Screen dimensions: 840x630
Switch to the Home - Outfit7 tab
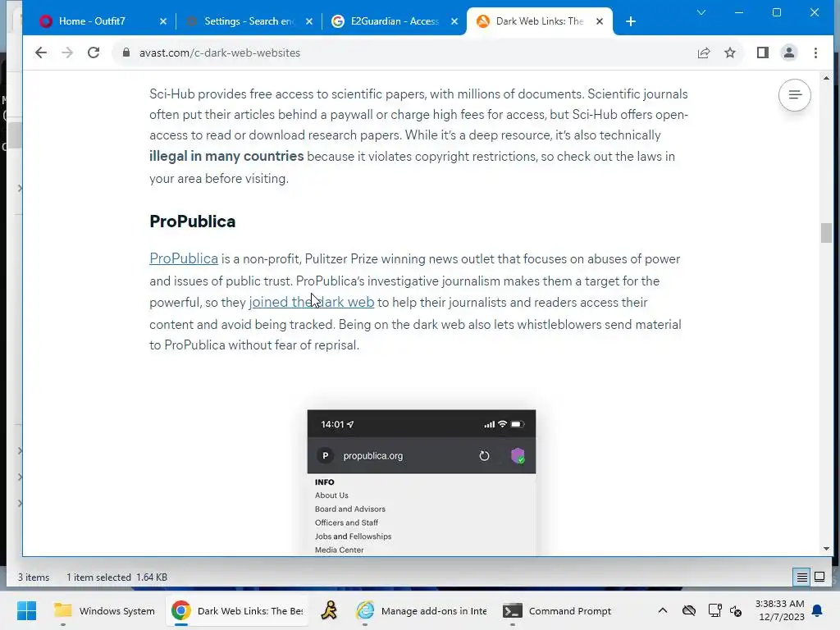click(x=92, y=21)
